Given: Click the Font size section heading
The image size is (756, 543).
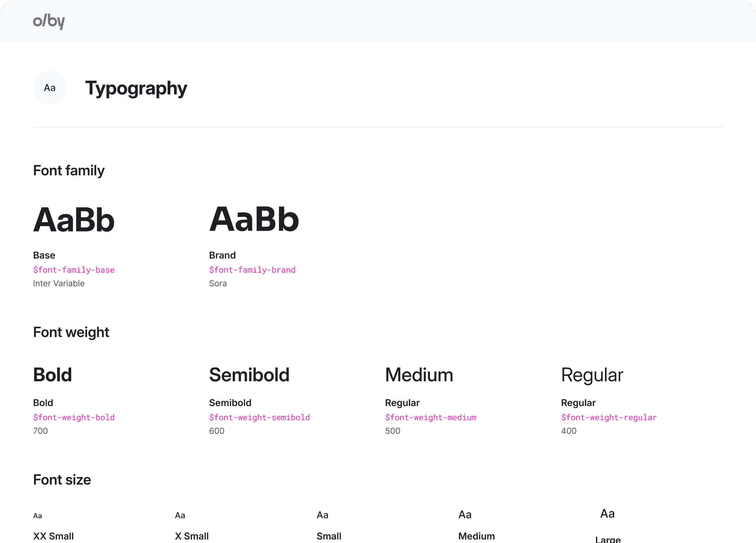Looking at the screenshot, I should click(62, 480).
